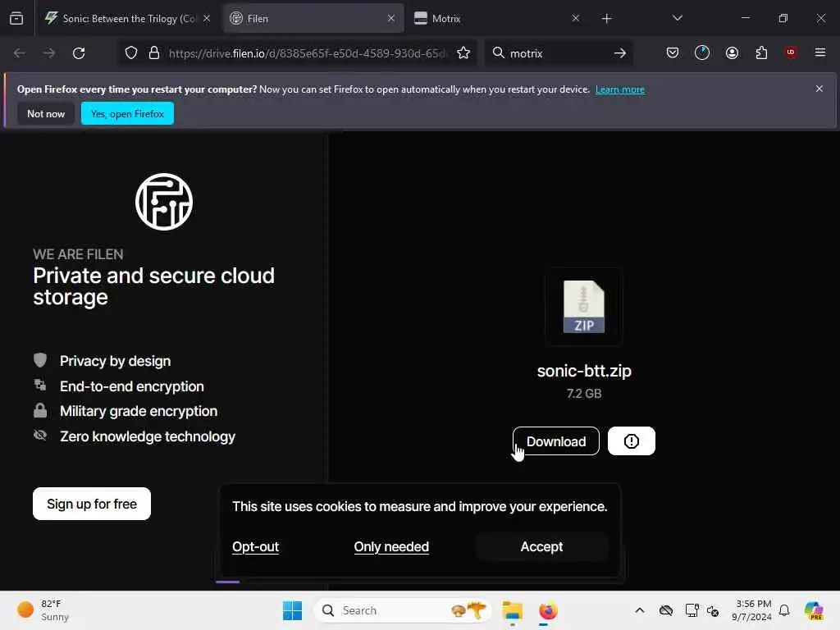The width and height of the screenshot is (840, 630).
Task: Close the Sonic: Between the Trilogy tab
Action: coord(207,18)
